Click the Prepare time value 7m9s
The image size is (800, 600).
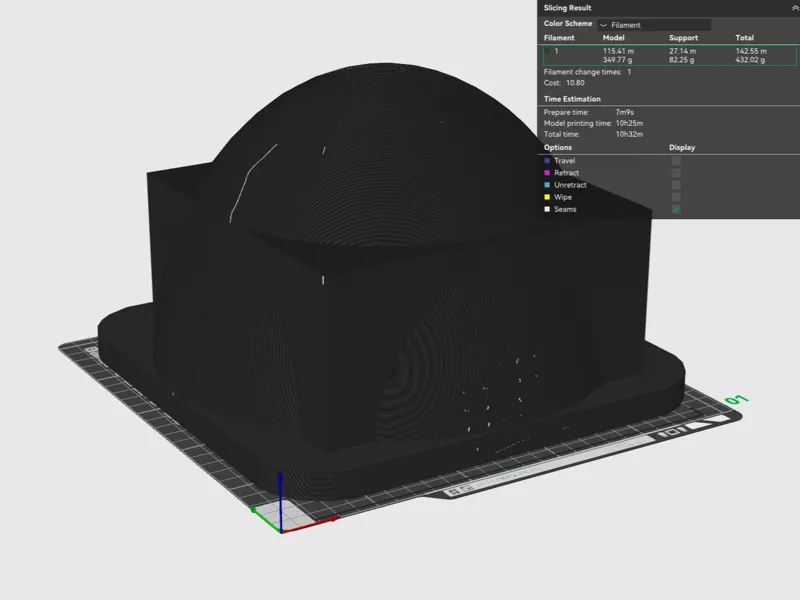pyautogui.click(x=624, y=112)
